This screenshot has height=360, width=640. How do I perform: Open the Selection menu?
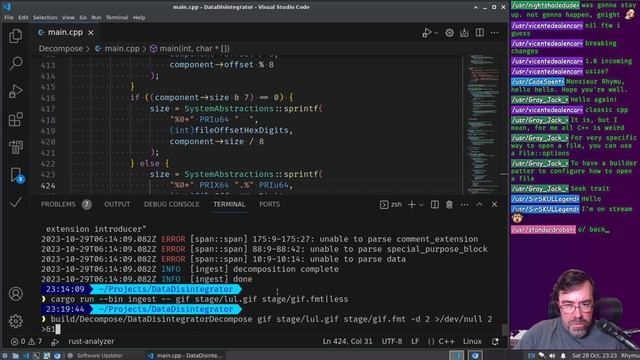click(45, 18)
